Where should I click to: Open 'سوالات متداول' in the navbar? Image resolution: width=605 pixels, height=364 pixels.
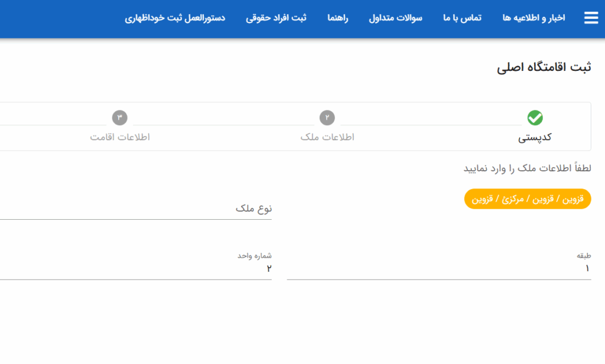click(396, 18)
